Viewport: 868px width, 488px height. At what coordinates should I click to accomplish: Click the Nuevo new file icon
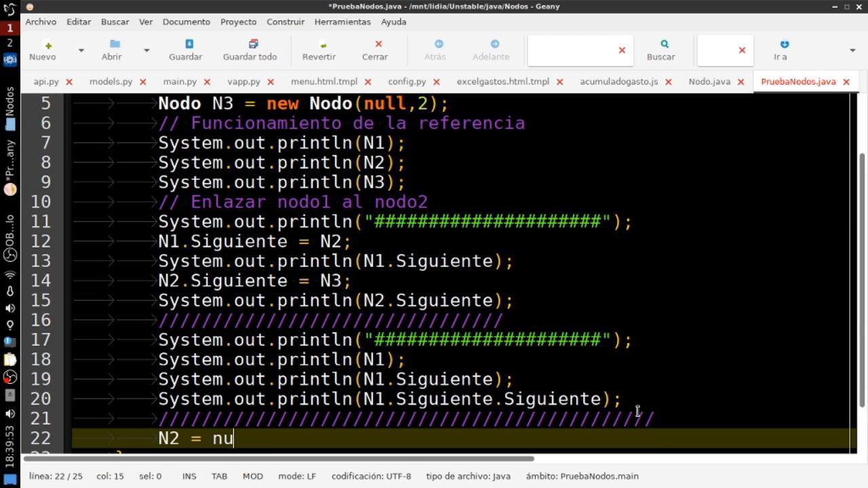pyautogui.click(x=47, y=44)
